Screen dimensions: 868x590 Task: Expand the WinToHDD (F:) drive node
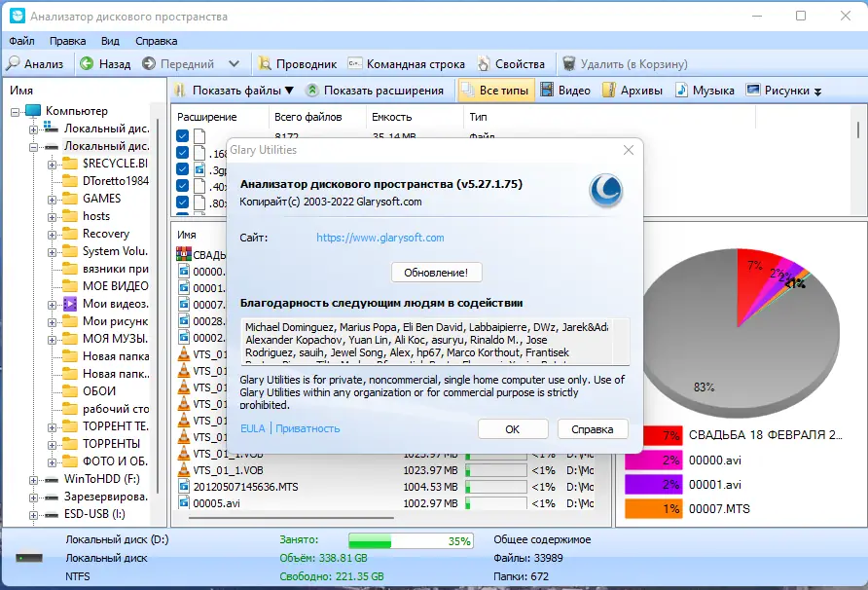click(33, 480)
